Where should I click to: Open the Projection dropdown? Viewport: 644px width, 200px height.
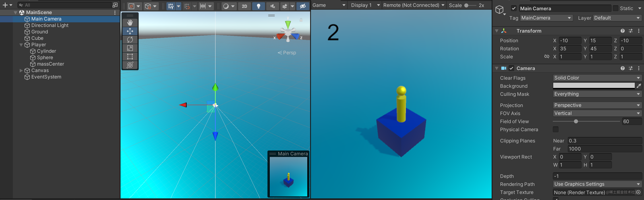pos(597,105)
